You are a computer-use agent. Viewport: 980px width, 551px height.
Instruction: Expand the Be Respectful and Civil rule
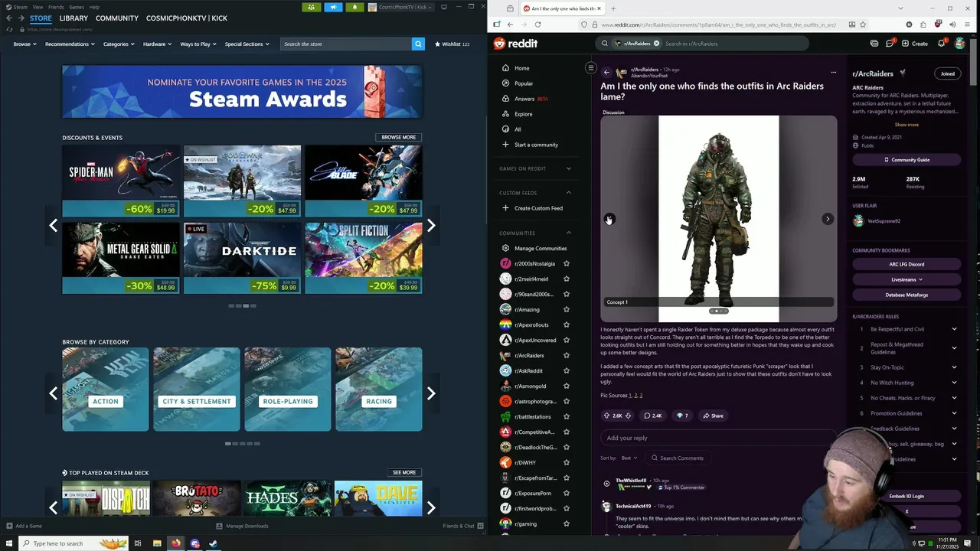(906, 329)
